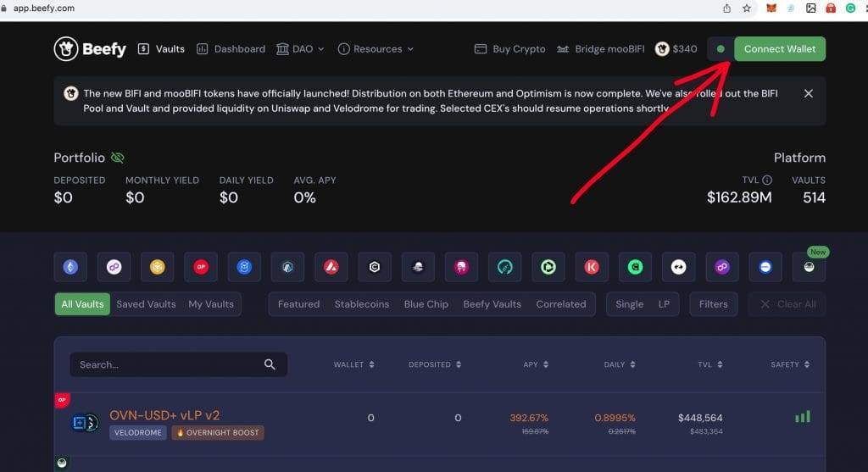Click the 392.67% APY value

click(x=529, y=418)
